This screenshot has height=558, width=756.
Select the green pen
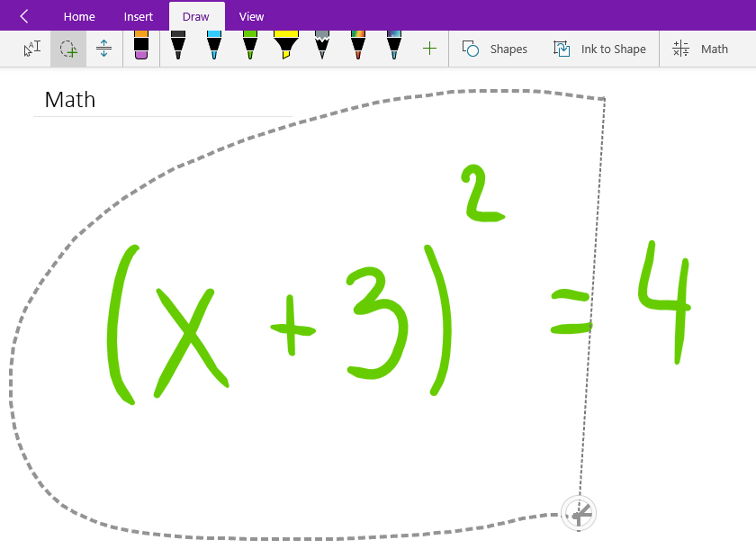click(x=250, y=48)
